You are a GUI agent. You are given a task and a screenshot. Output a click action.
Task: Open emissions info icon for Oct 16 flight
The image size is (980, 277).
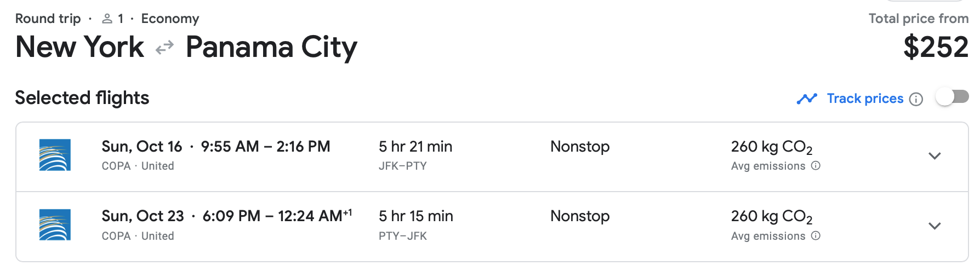[x=816, y=166]
